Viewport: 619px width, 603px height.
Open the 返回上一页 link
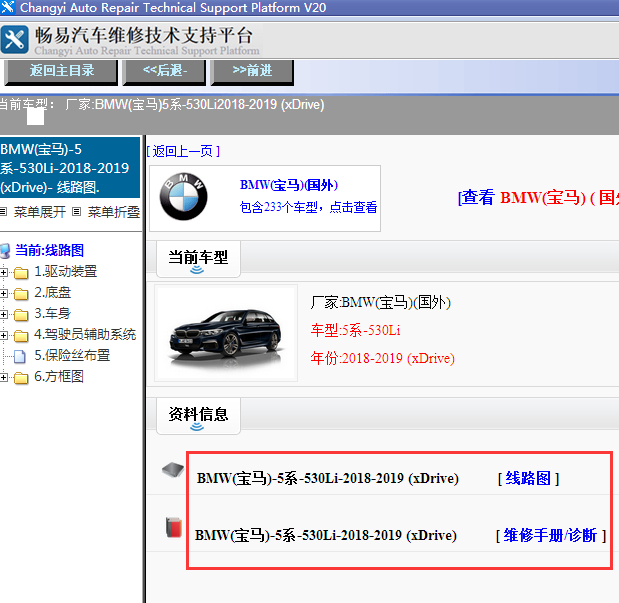tap(183, 151)
